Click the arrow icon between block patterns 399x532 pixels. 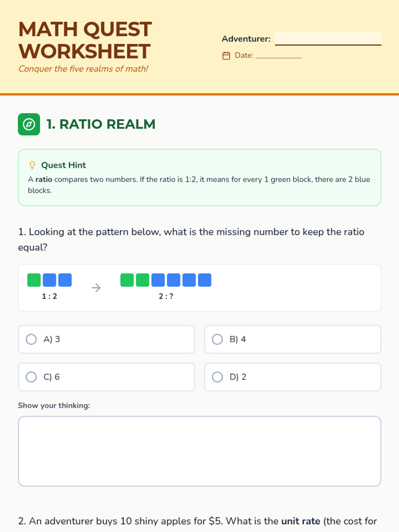pyautogui.click(x=96, y=288)
